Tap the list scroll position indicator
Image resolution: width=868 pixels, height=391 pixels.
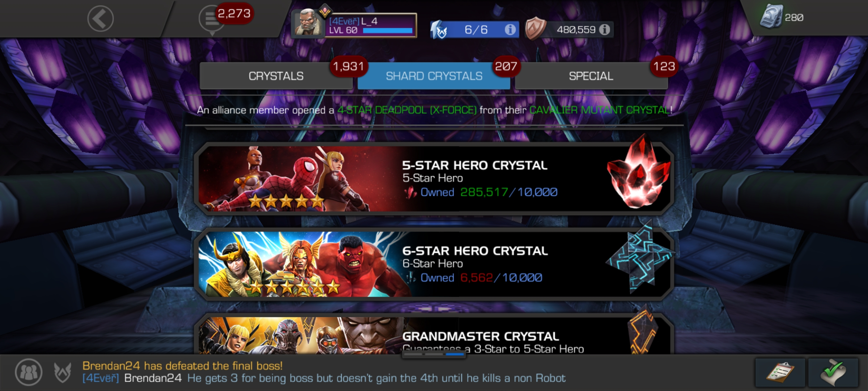pos(434,354)
